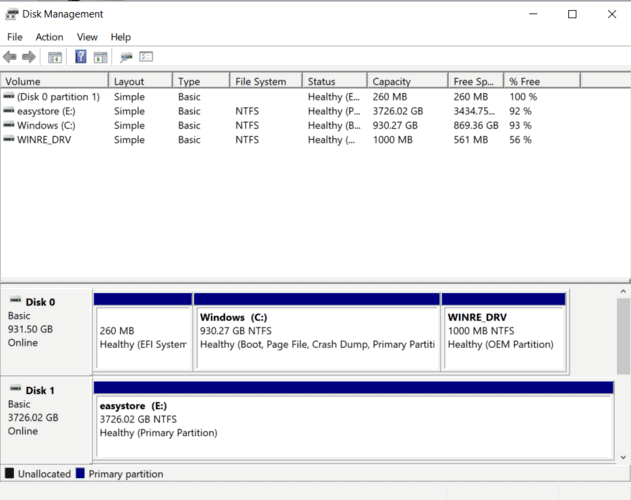Open Help via blue question mark icon
The image size is (631, 500).
[x=80, y=56]
